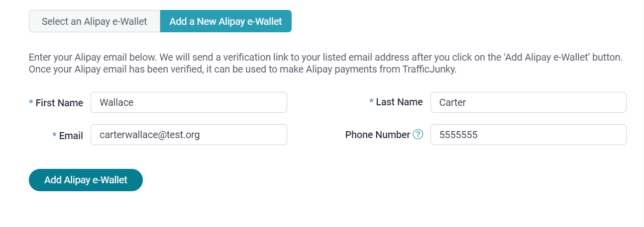This screenshot has height=227, width=644.
Task: Click the Last Name label text
Action: click(x=399, y=102)
